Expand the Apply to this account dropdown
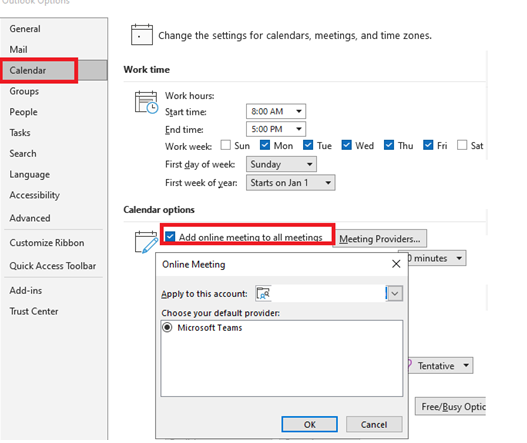Viewport: 527px width, 443px height. pyautogui.click(x=395, y=294)
